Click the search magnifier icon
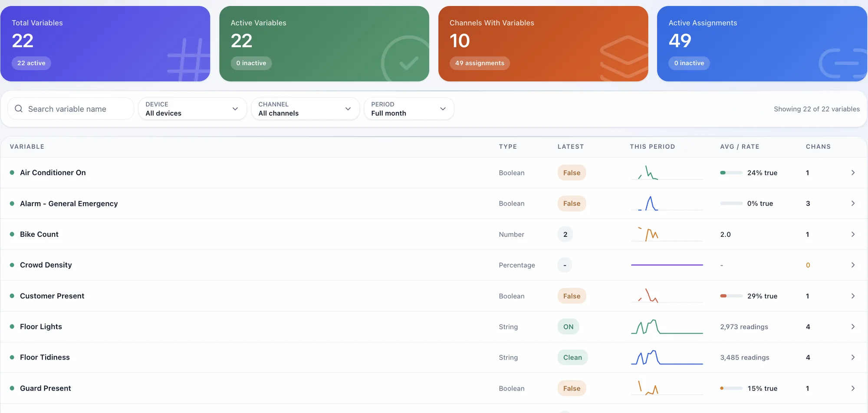Viewport: 868px width, 413px height. [19, 108]
